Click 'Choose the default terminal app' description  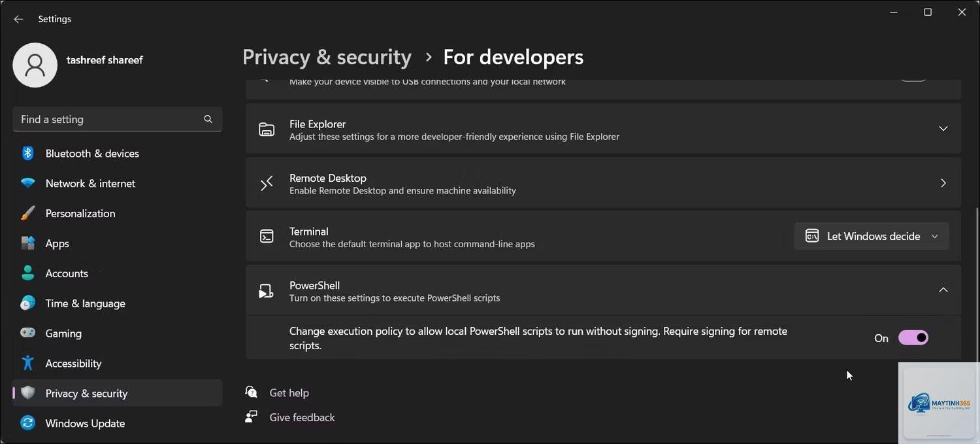tap(412, 244)
